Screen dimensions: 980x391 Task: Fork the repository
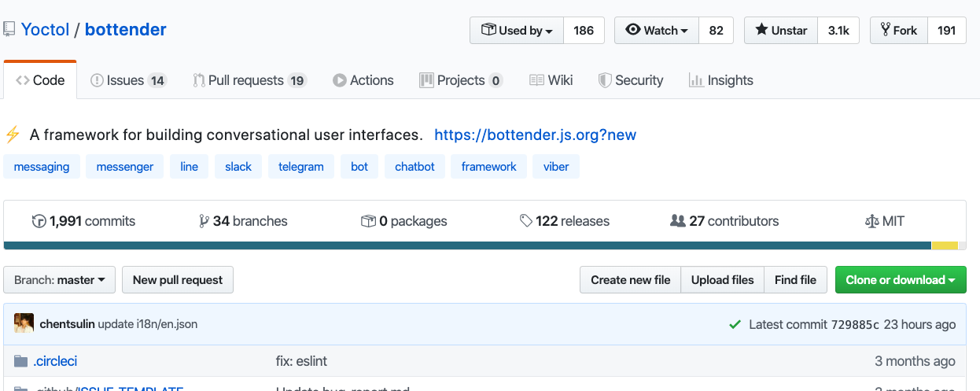click(x=899, y=31)
